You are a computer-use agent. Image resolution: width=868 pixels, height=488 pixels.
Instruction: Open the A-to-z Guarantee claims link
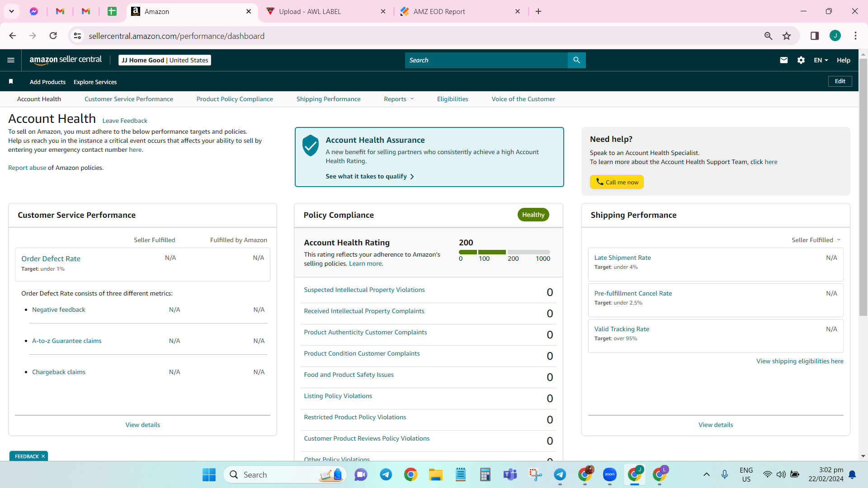point(67,341)
